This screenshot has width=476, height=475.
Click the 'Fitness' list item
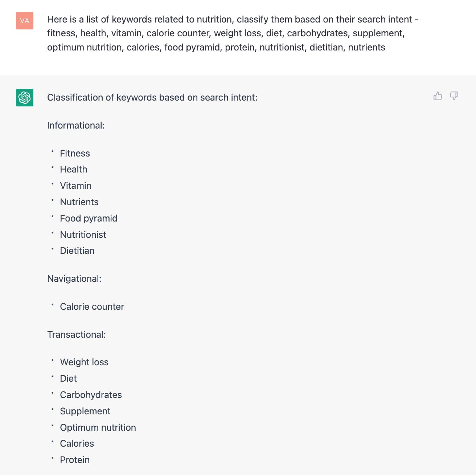[75, 154]
